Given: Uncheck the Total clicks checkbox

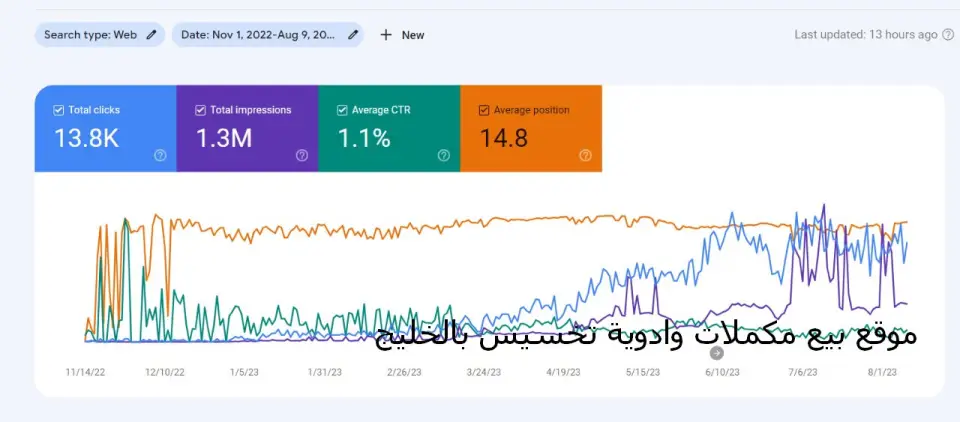Looking at the screenshot, I should [x=58, y=110].
